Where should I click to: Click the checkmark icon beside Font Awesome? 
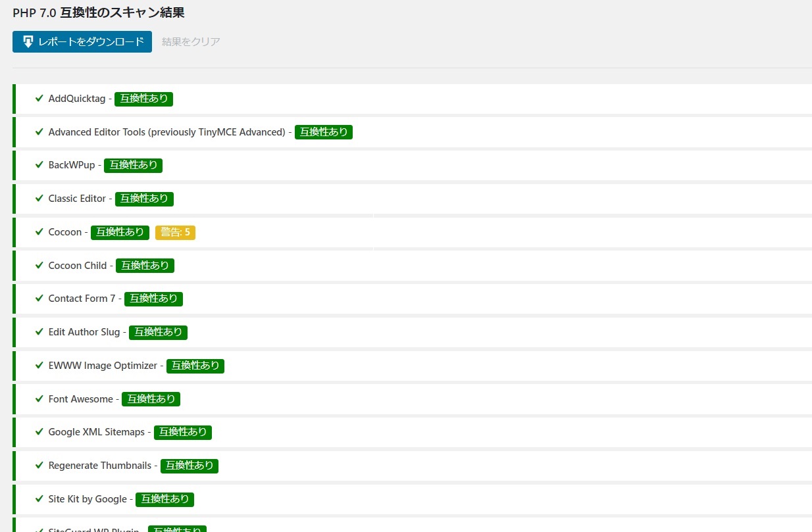[39, 399]
